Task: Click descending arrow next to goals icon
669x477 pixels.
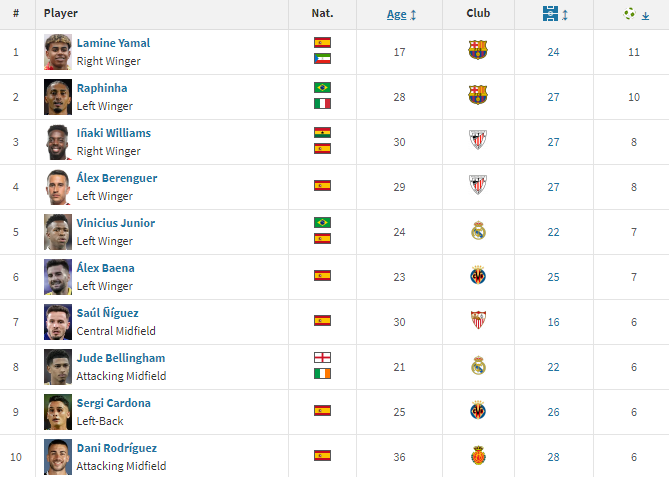Action: 646,16
